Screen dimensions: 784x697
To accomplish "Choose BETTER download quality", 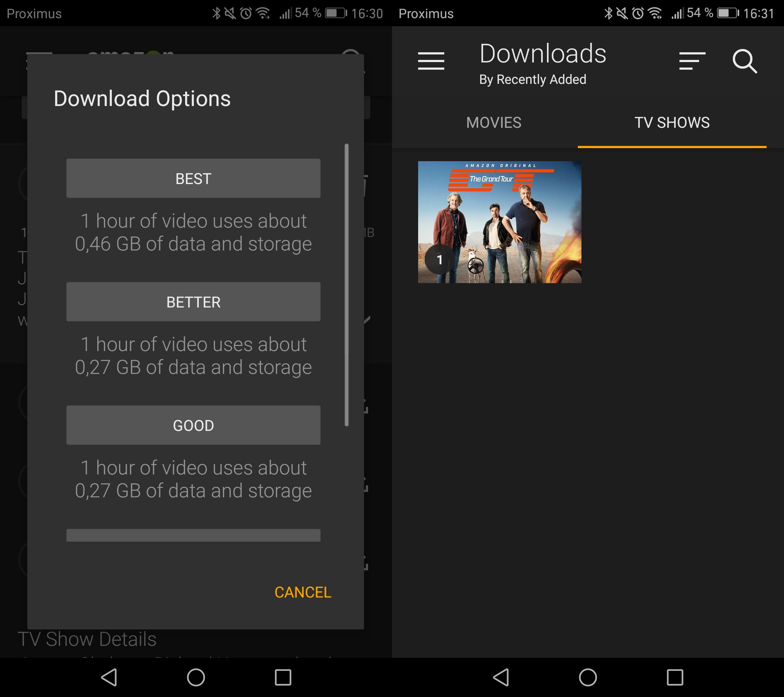I will [x=193, y=302].
